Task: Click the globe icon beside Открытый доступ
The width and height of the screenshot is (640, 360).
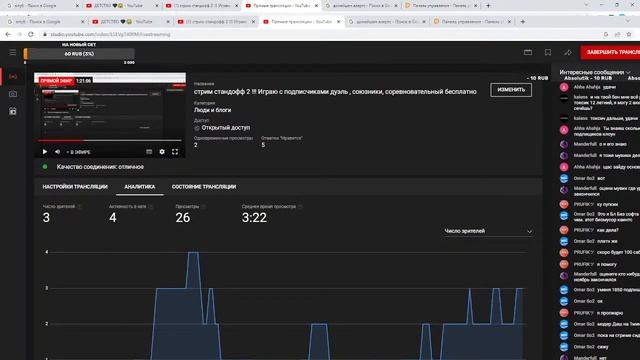Action: pos(197,128)
